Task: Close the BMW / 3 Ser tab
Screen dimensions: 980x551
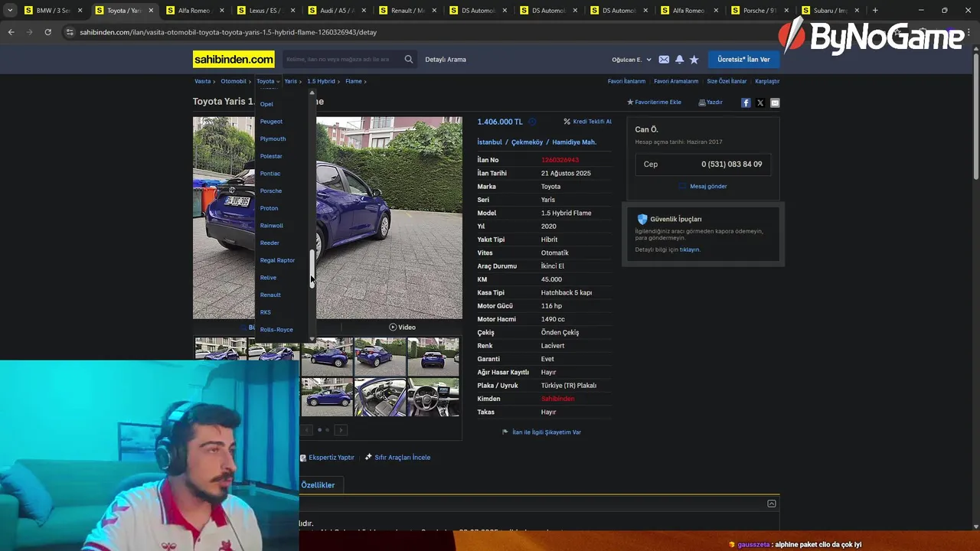Action: 80,11
